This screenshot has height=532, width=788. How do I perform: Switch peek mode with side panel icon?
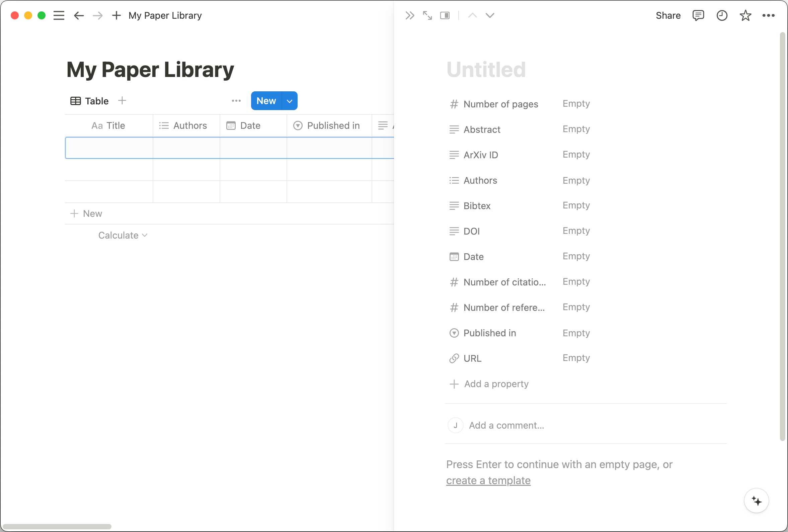click(x=445, y=16)
